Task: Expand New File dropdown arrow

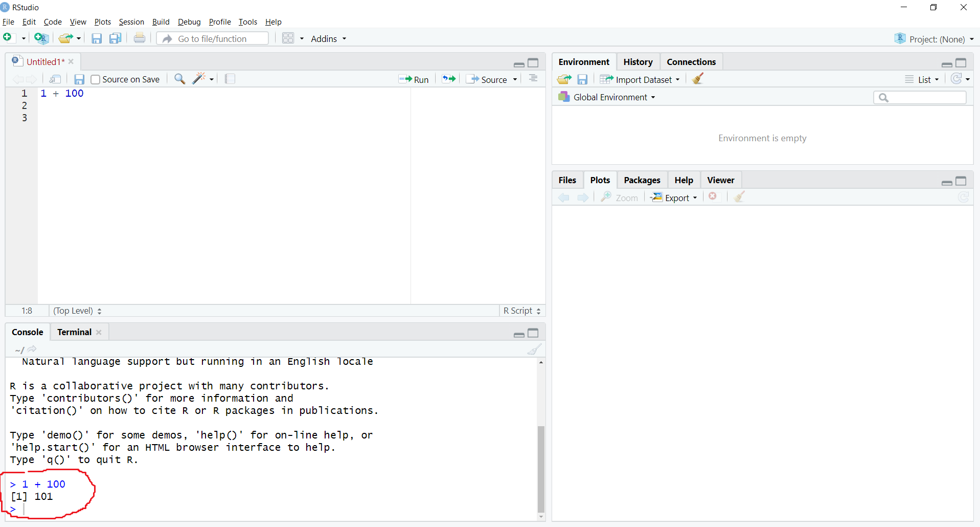Action: (x=24, y=39)
